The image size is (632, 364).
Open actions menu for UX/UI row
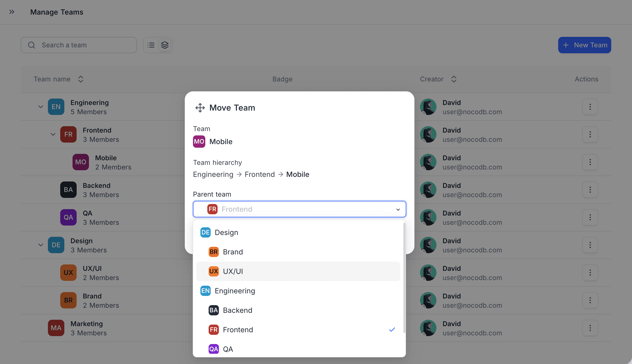590,273
